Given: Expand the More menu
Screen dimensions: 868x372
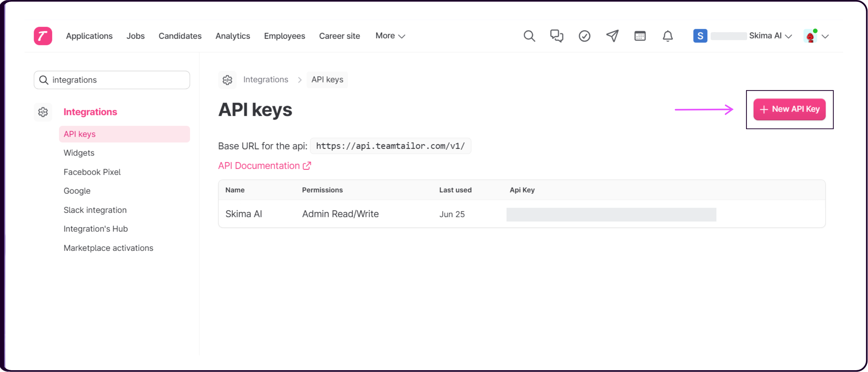Looking at the screenshot, I should coord(390,36).
